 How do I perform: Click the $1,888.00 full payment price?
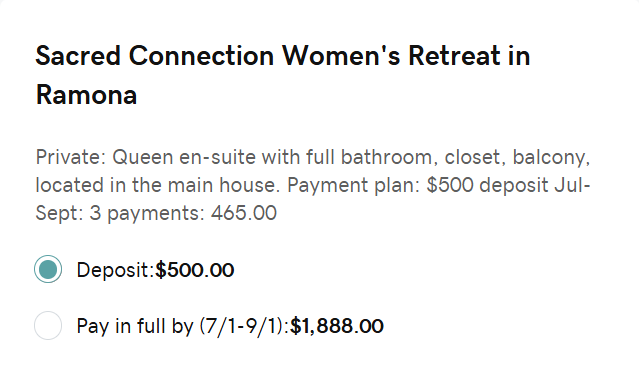[337, 326]
